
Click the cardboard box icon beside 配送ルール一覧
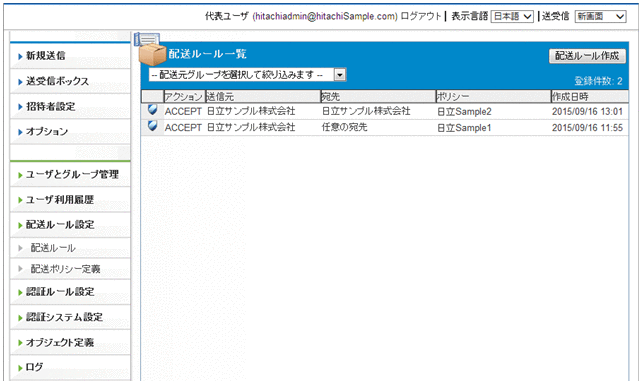coord(152,55)
